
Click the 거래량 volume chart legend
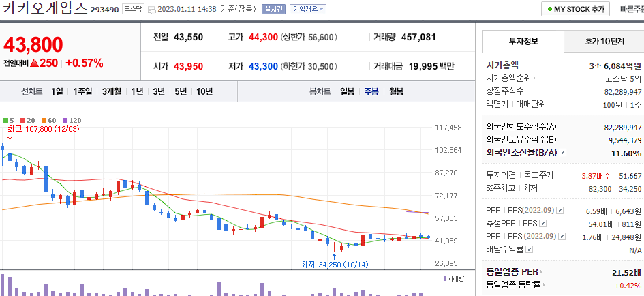tap(453, 278)
